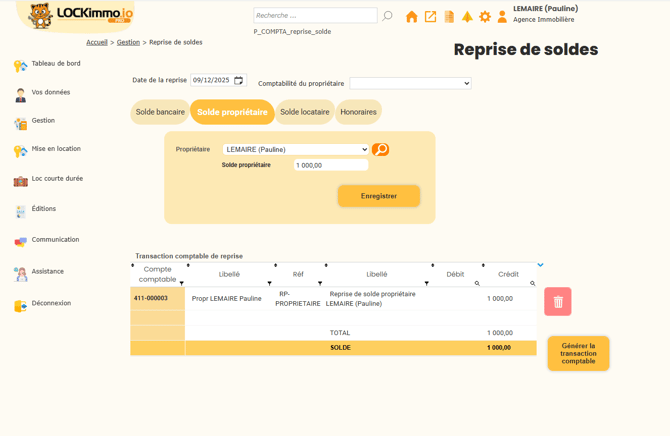Image resolution: width=670 pixels, height=436 pixels.
Task: Open the Compte comptable column filter arrow
Action: (x=181, y=283)
